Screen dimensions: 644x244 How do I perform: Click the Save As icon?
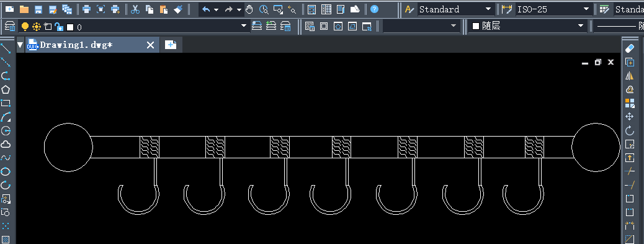tap(53, 9)
